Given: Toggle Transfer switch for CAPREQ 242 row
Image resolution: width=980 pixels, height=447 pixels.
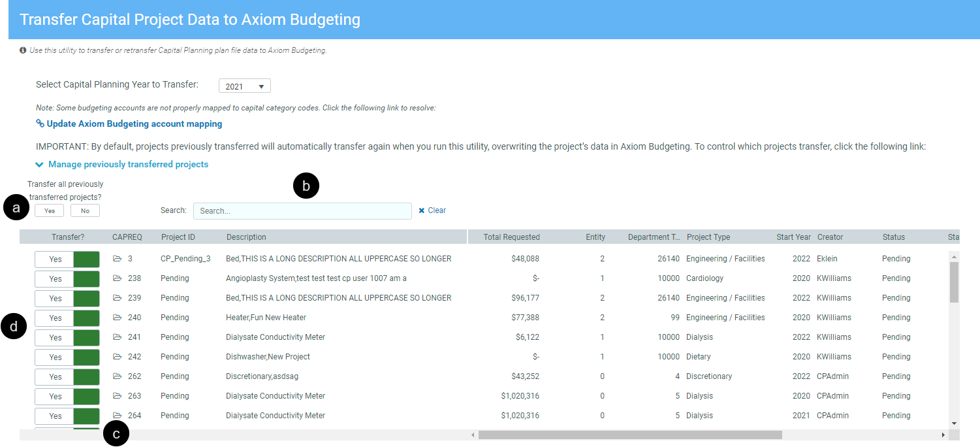Looking at the screenshot, I should coord(67,357).
